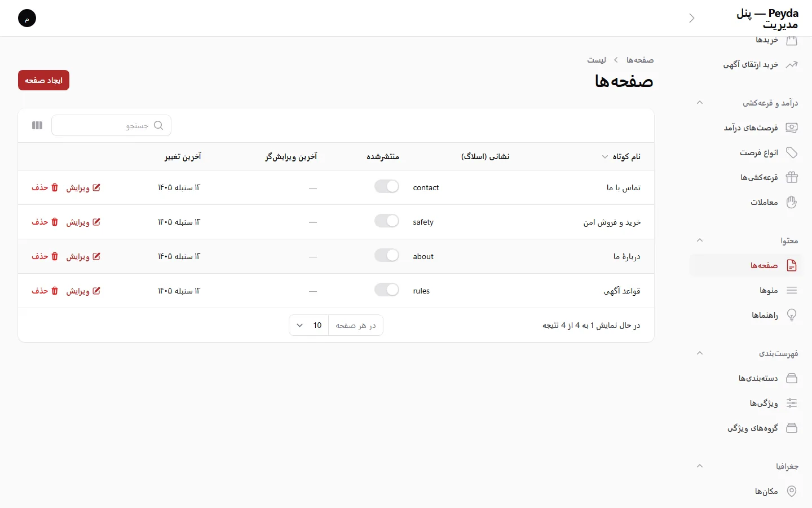Toggle published switch for safety page
Screen dimensions: 812x508
[387, 221]
